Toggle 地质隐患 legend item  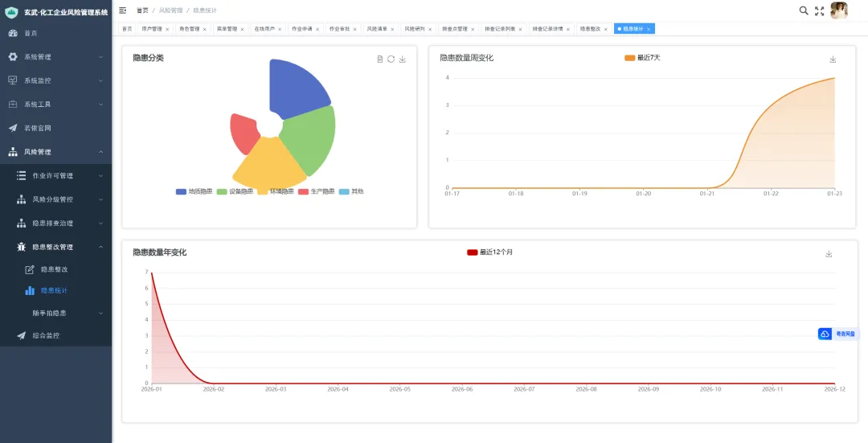pyautogui.click(x=194, y=191)
